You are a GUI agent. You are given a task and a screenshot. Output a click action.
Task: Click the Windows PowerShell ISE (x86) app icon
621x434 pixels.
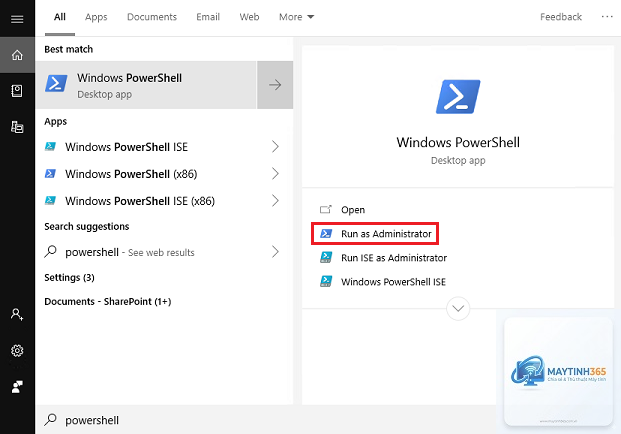[x=50, y=200]
